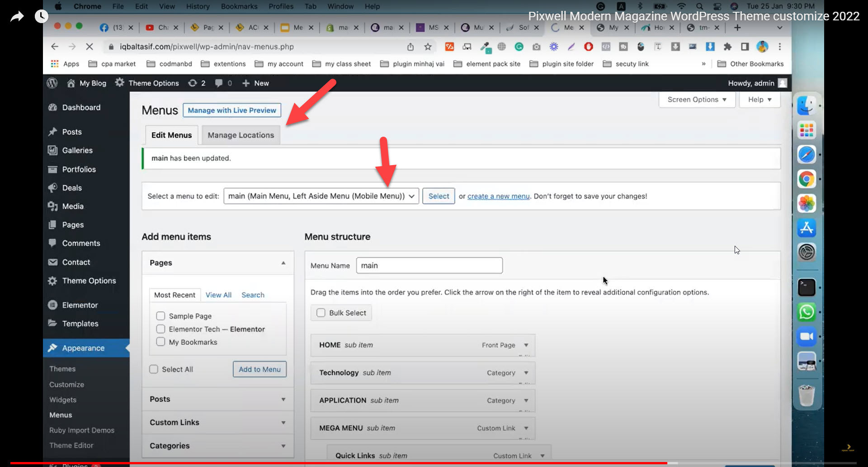Click the YouTube share arrow icon
Screen dimensions: 868x467
pos(17,17)
